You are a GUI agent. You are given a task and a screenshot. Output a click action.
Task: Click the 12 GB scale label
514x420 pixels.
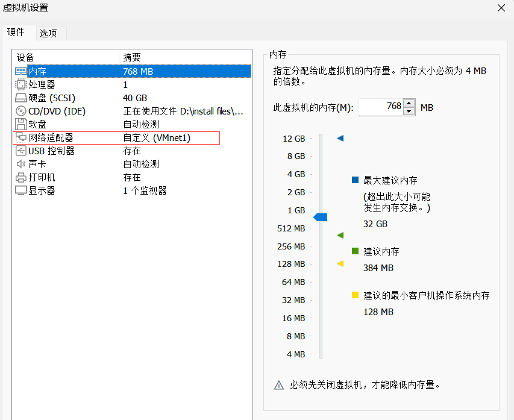pos(293,139)
